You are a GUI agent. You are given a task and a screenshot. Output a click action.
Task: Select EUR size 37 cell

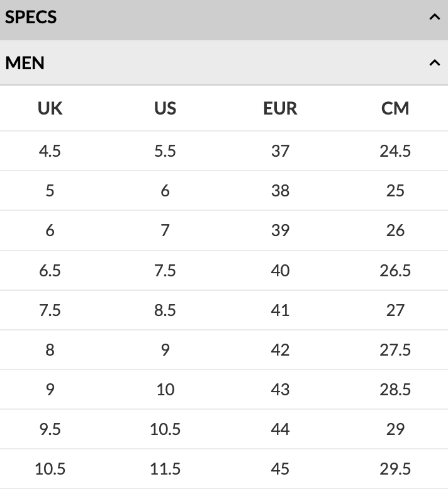280,151
